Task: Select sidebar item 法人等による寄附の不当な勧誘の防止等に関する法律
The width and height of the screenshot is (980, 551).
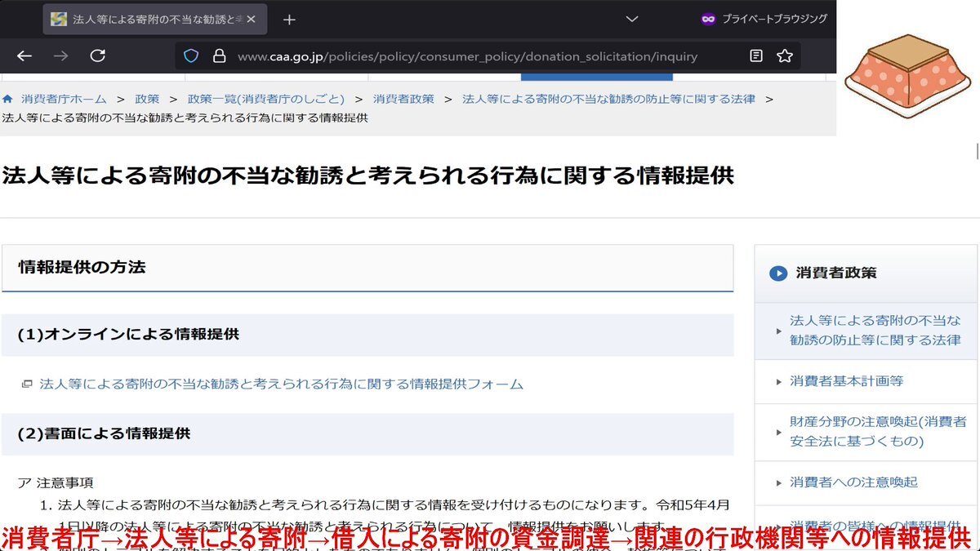Action: click(866, 330)
